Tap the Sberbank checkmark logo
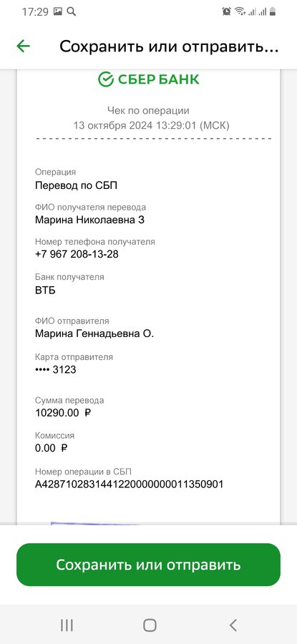This screenshot has width=297, height=644. (x=106, y=79)
